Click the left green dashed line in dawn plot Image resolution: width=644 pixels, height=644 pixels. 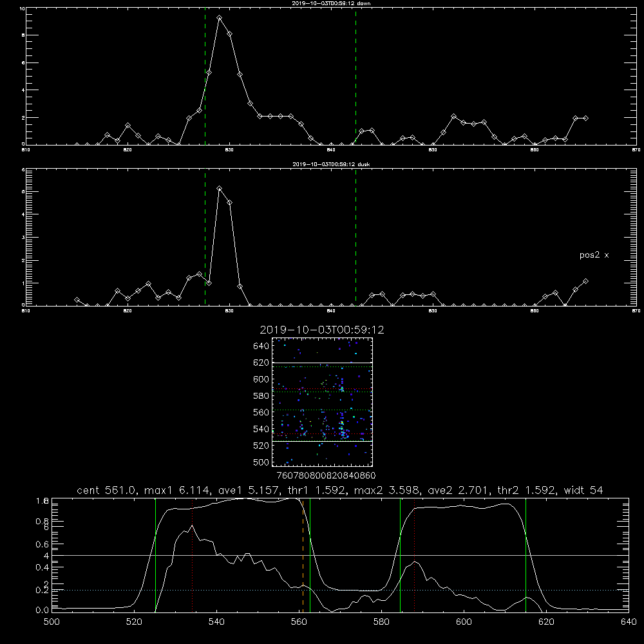pyautogui.click(x=205, y=77)
